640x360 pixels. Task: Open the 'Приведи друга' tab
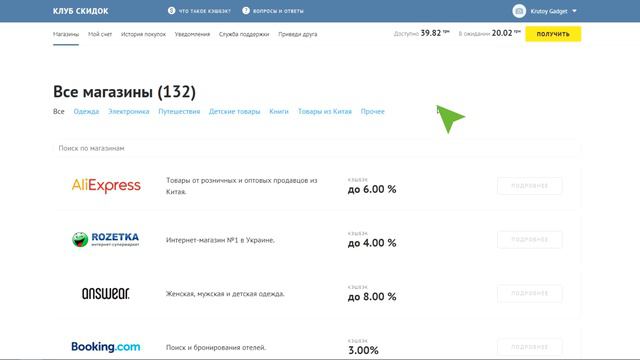298,34
